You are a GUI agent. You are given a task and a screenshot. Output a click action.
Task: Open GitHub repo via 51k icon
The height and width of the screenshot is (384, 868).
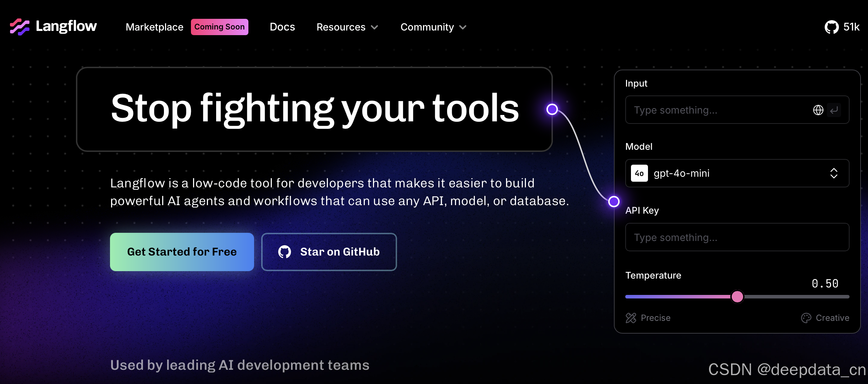pyautogui.click(x=831, y=27)
